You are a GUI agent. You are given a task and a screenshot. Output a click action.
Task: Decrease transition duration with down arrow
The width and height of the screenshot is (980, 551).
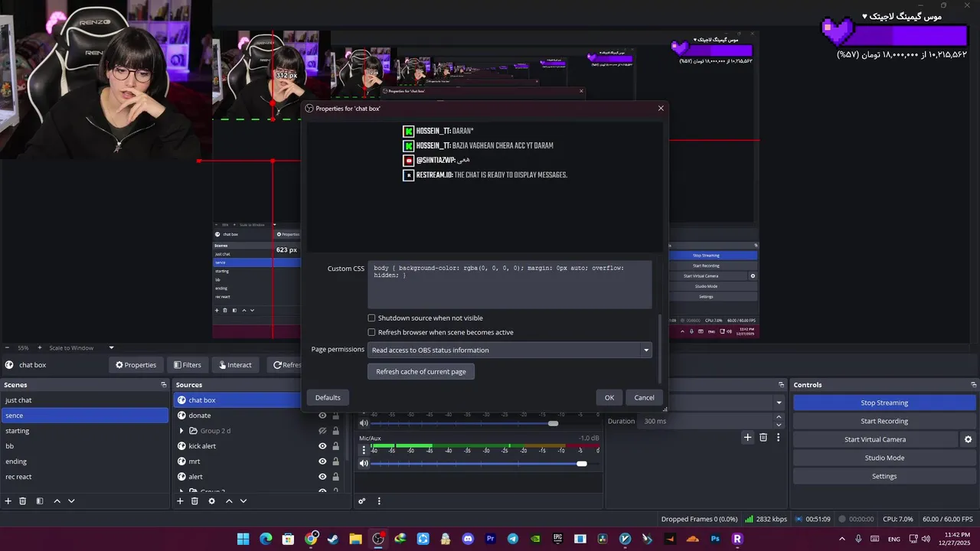(779, 425)
